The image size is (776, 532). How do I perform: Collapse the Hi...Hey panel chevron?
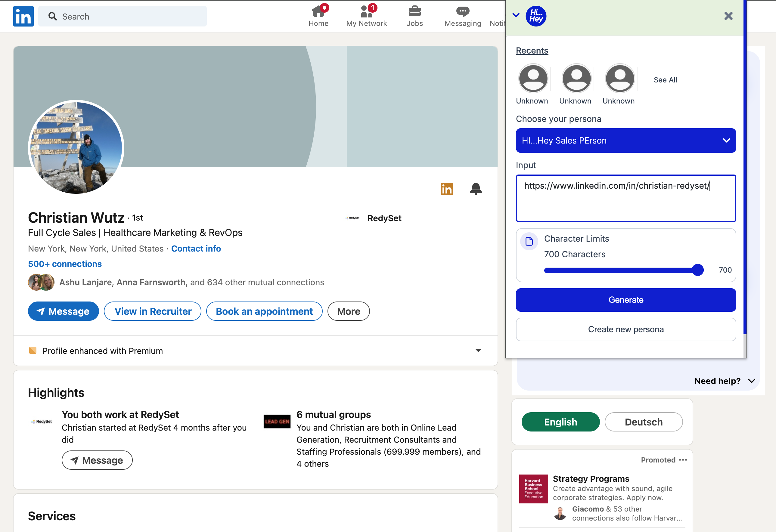tap(516, 15)
